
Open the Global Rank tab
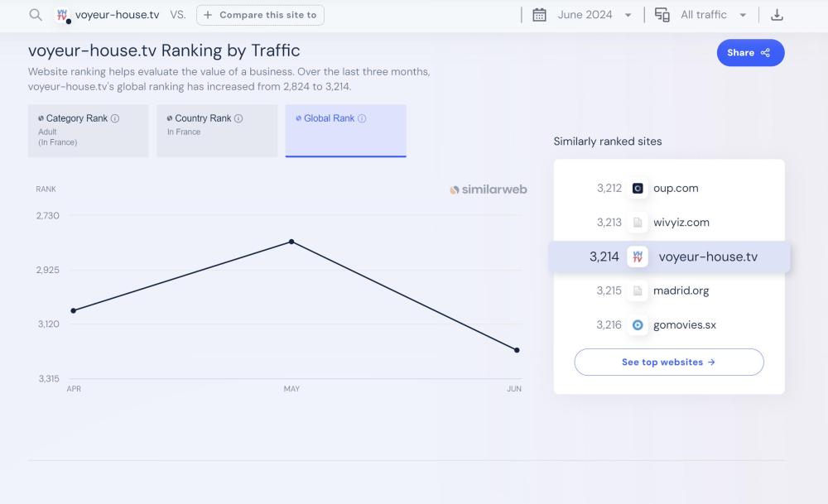click(x=345, y=130)
